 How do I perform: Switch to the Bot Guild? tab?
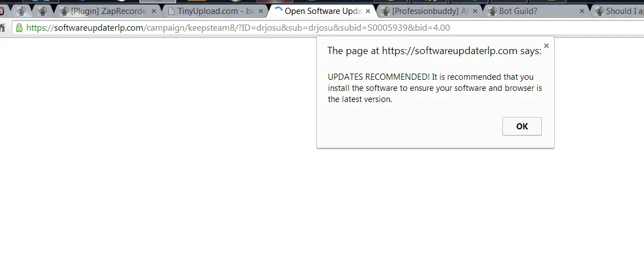(530, 11)
